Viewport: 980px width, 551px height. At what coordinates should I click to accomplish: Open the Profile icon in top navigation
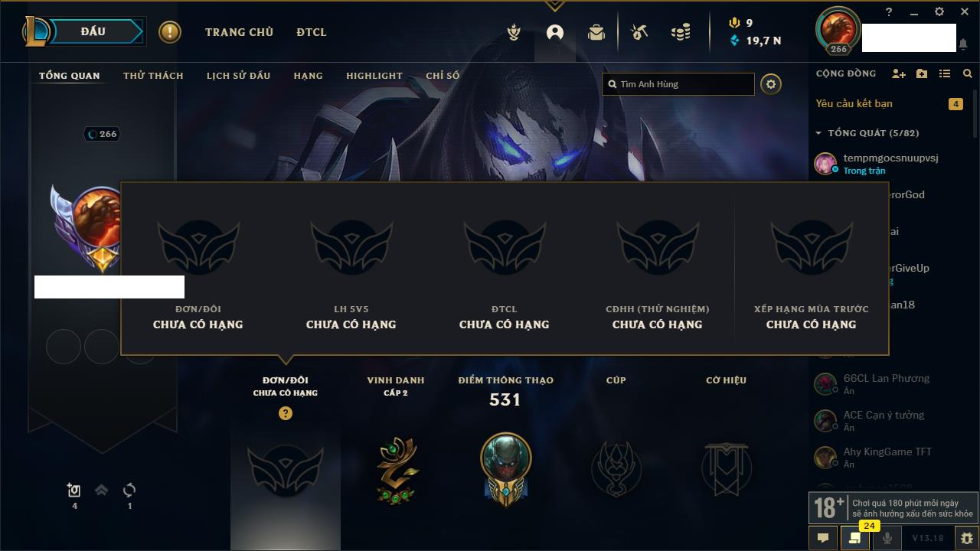555,32
